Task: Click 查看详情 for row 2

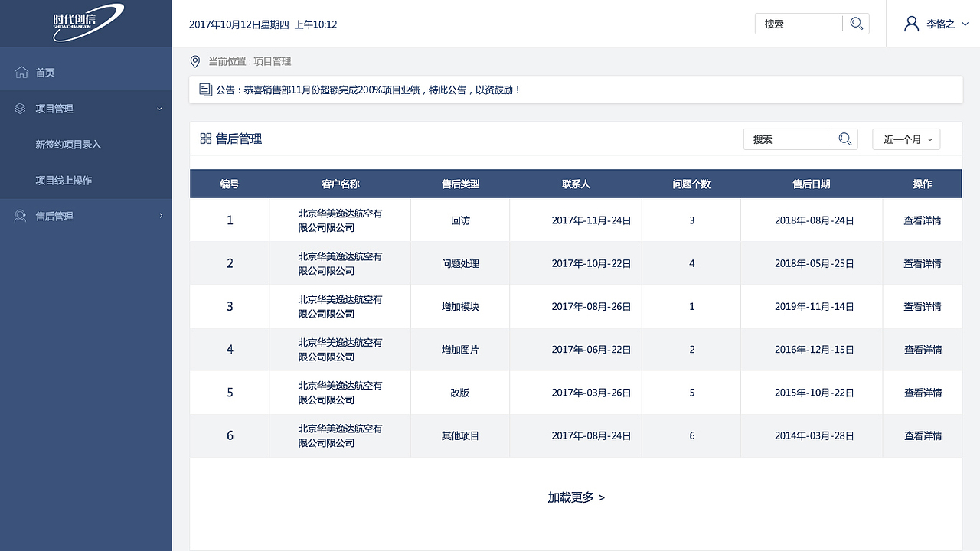Action: tap(923, 263)
